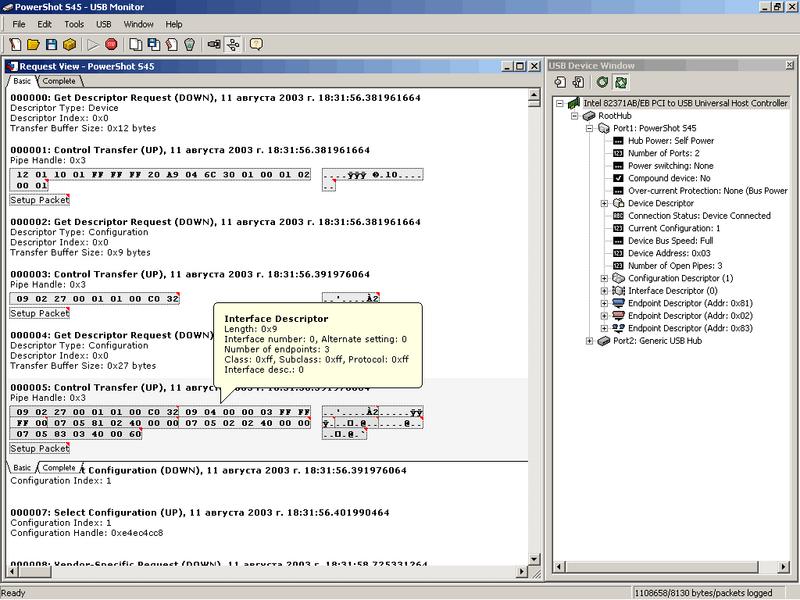This screenshot has width=800, height=600.
Task: Click the checkmark icon beside Compound device: No
Action: [x=618, y=178]
